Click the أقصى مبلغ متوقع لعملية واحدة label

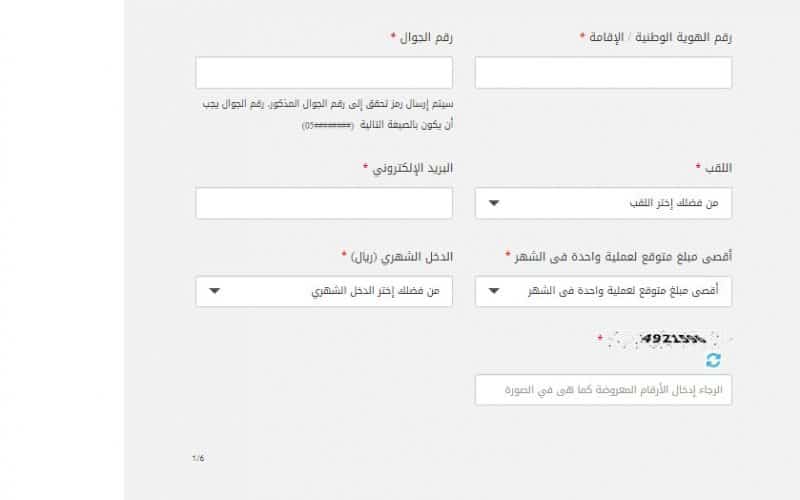623,256
